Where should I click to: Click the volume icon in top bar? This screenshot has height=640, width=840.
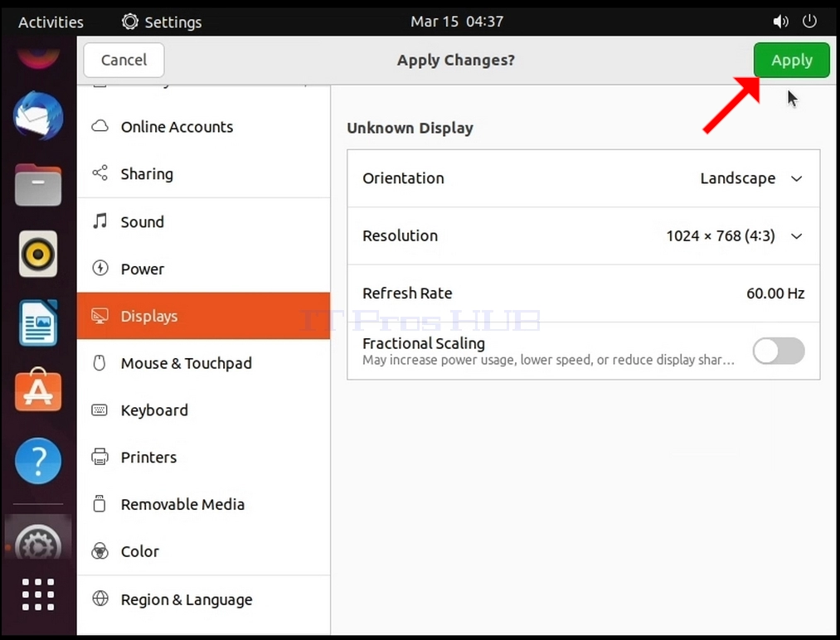[x=780, y=22]
